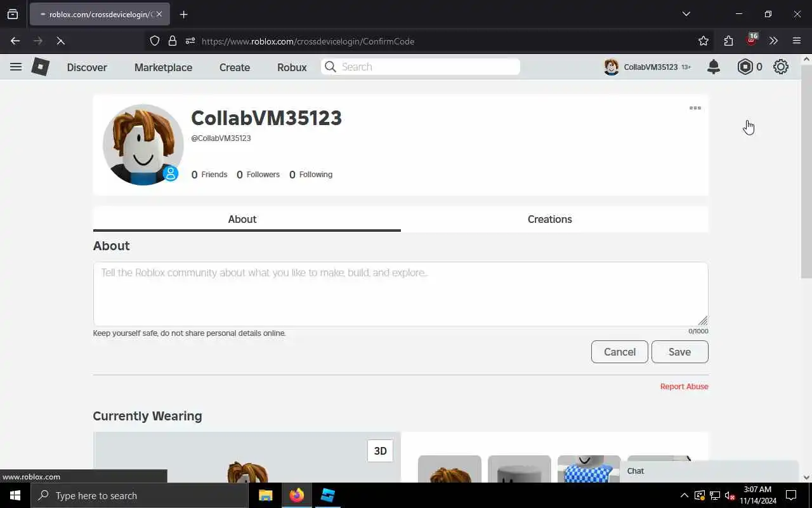812x508 pixels.
Task: Open the Robux balance icon
Action: [x=745, y=67]
